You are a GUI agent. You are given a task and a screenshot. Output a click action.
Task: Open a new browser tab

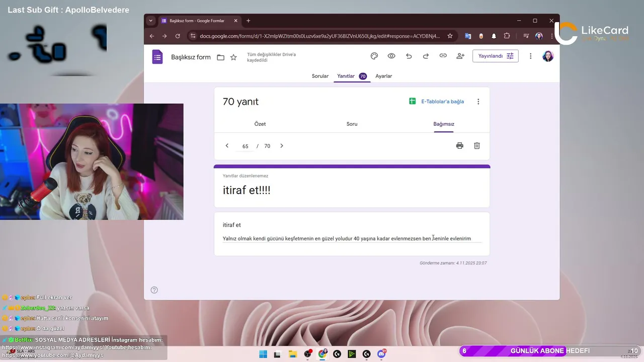(x=249, y=21)
